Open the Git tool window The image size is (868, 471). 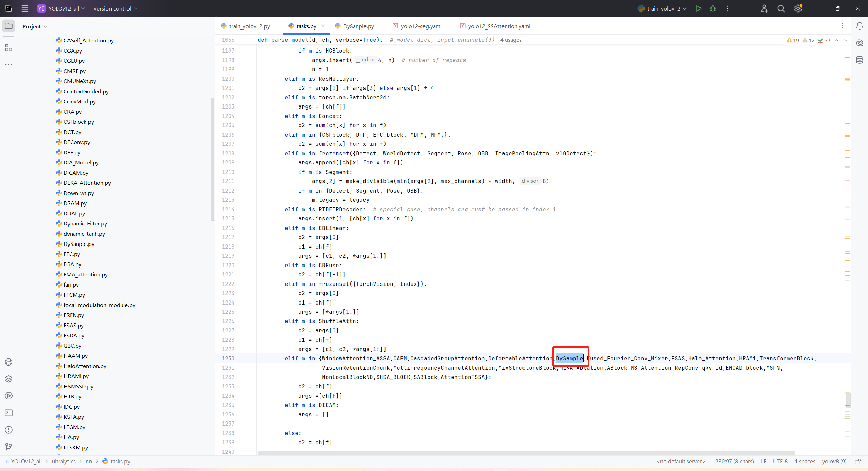coord(8,447)
